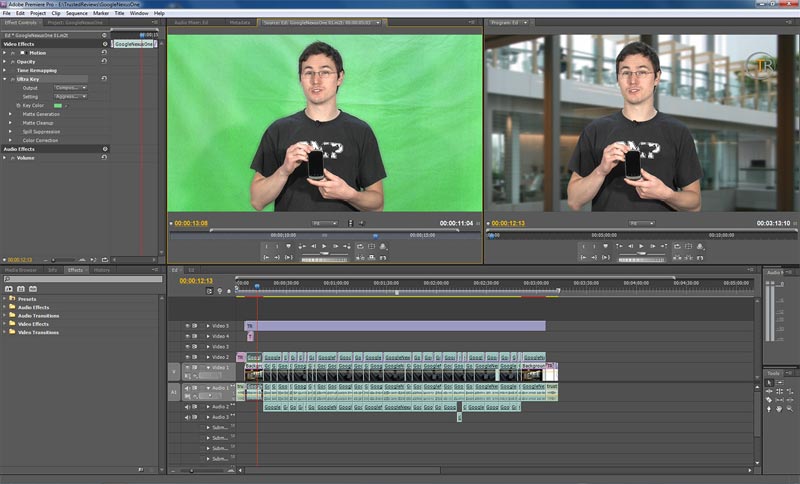Toggle the Opacity effect on/off
The height and width of the screenshot is (484, 800).
13,62
